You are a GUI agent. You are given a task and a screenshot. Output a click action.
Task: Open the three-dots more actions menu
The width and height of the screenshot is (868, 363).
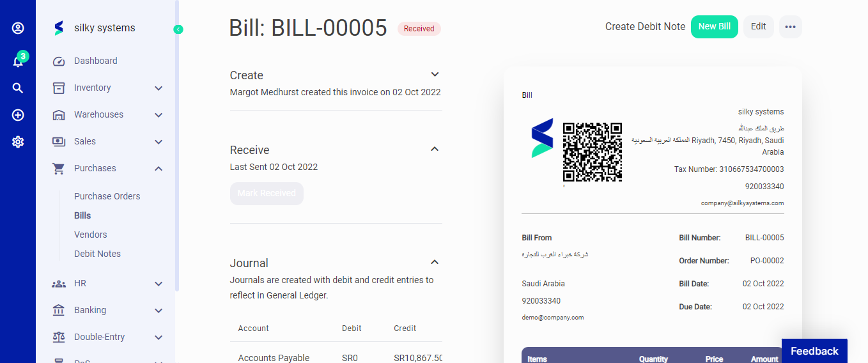click(x=790, y=27)
